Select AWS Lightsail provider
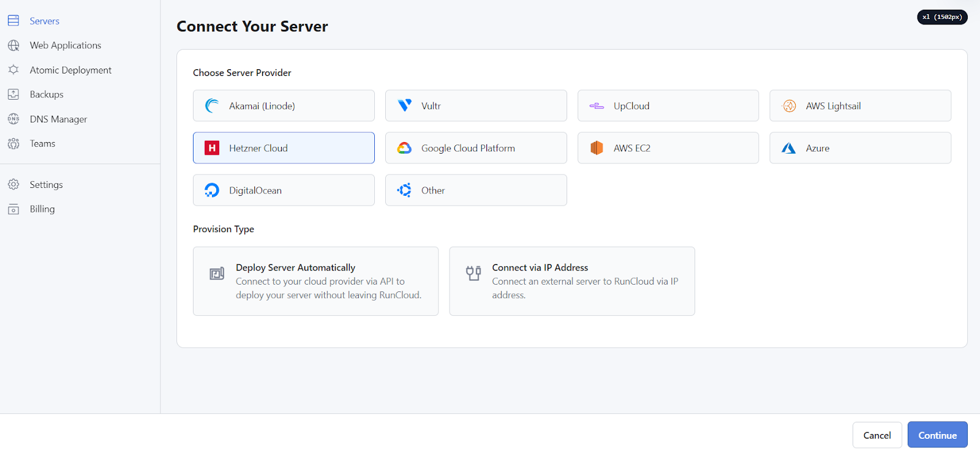The image size is (980, 453). [860, 106]
